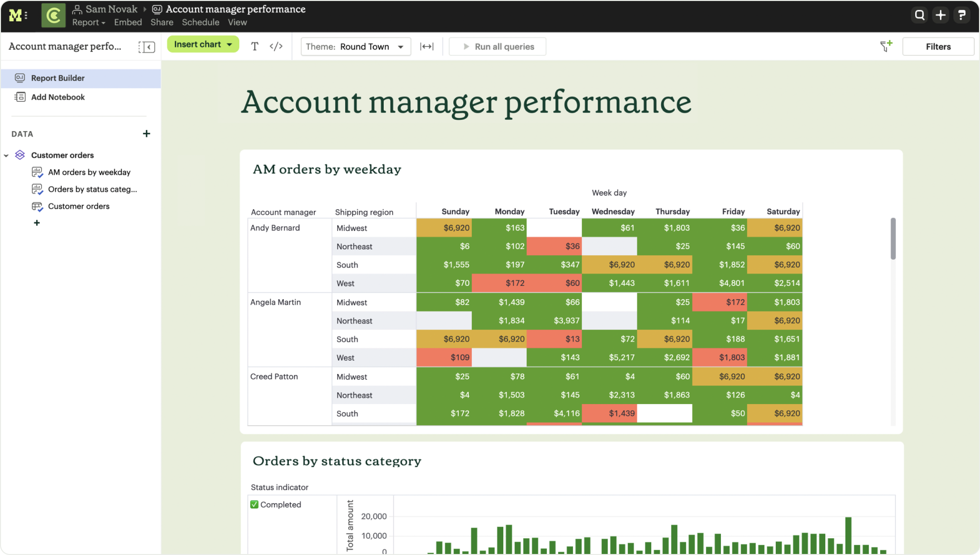Toggle the Completed status checkbox
The image size is (980, 555).
click(x=254, y=505)
